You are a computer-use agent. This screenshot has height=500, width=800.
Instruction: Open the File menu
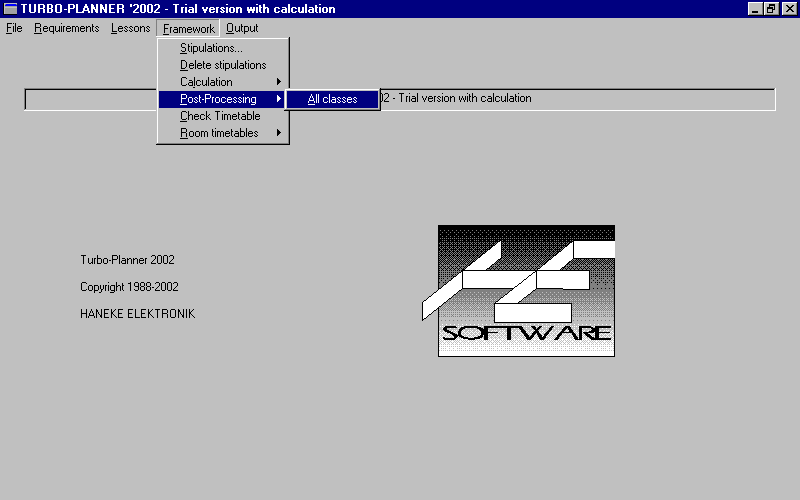(14, 28)
